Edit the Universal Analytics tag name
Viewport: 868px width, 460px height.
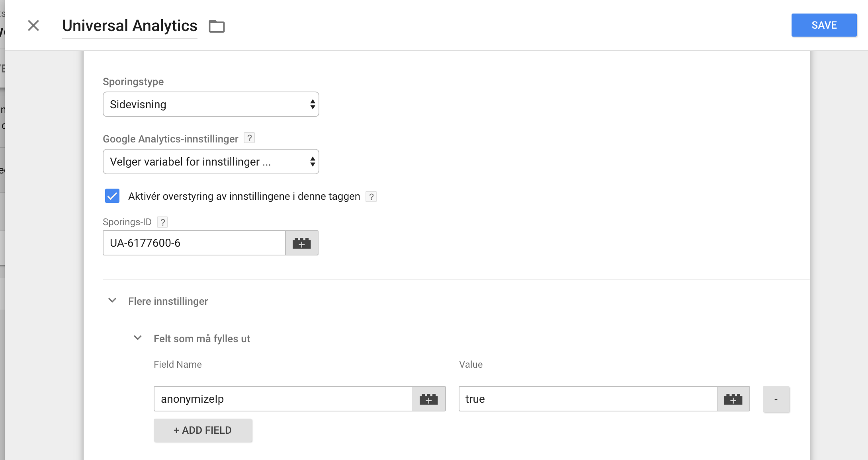[x=130, y=26]
